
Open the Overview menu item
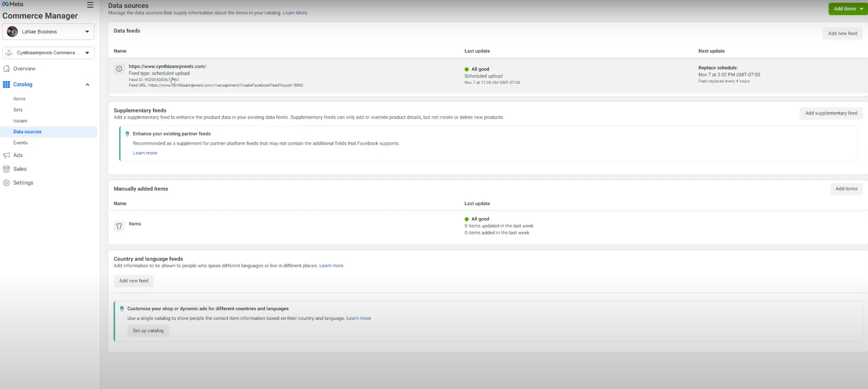pyautogui.click(x=24, y=69)
